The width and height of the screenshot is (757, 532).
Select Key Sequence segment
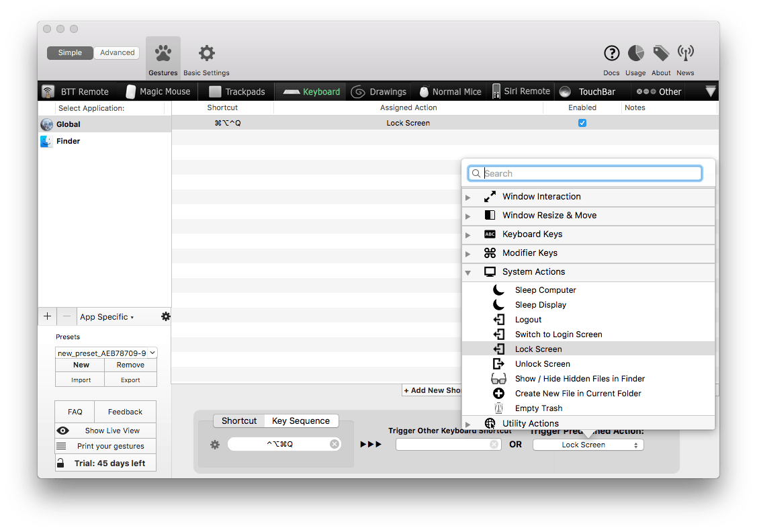[x=301, y=421]
